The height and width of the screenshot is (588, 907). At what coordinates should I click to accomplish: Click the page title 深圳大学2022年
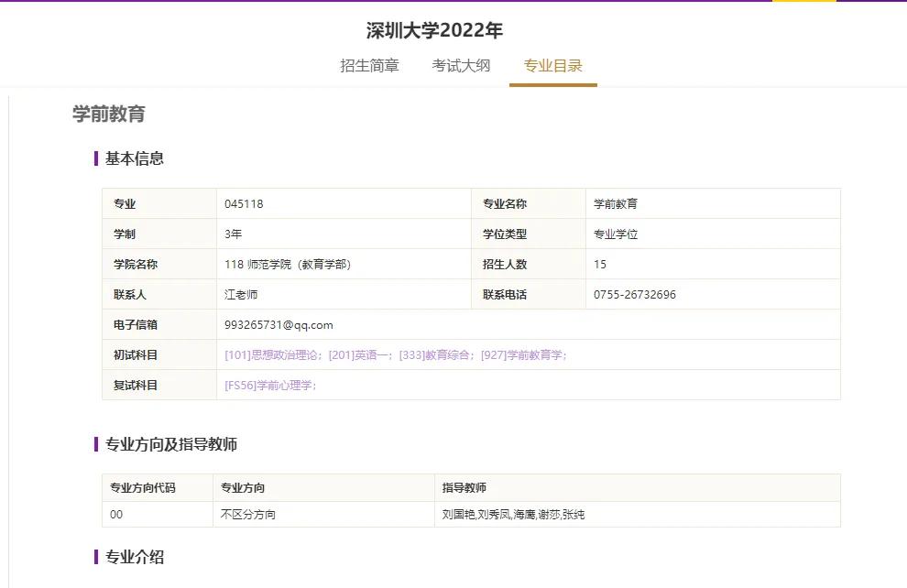434,29
